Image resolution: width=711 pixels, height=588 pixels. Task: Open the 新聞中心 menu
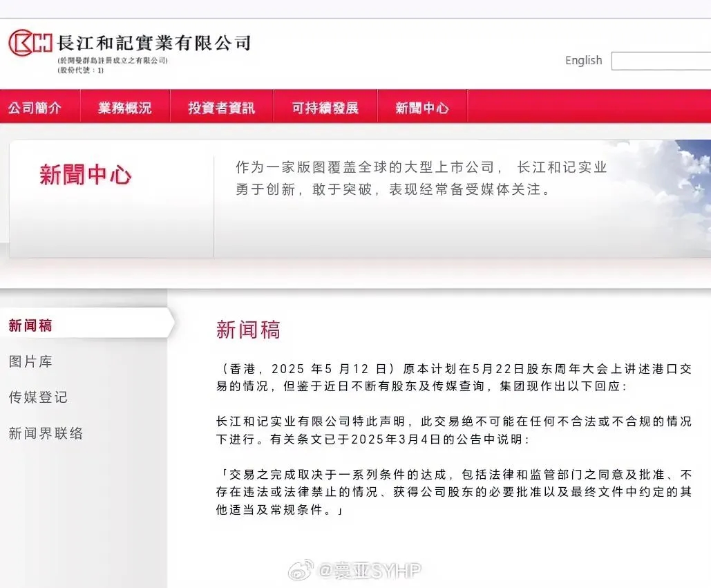422,108
